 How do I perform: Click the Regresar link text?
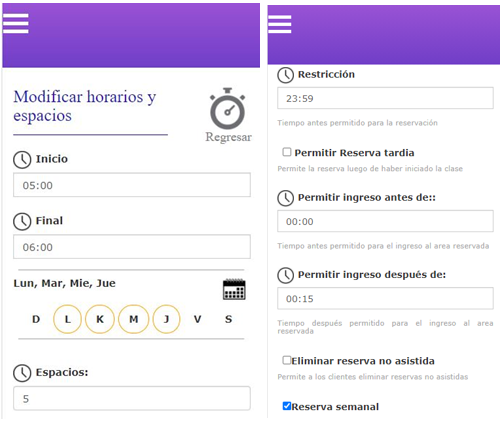[x=228, y=137]
